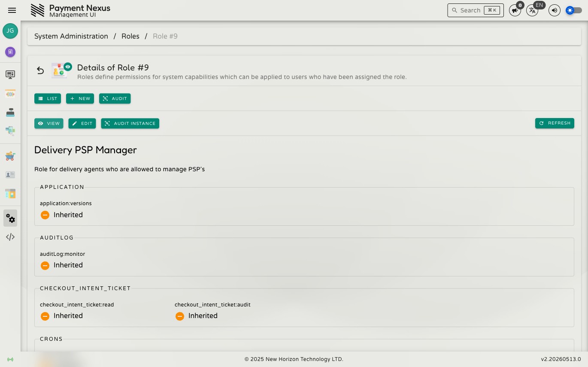Click the AUDIT button
The width and height of the screenshot is (588, 367).
[115, 98]
